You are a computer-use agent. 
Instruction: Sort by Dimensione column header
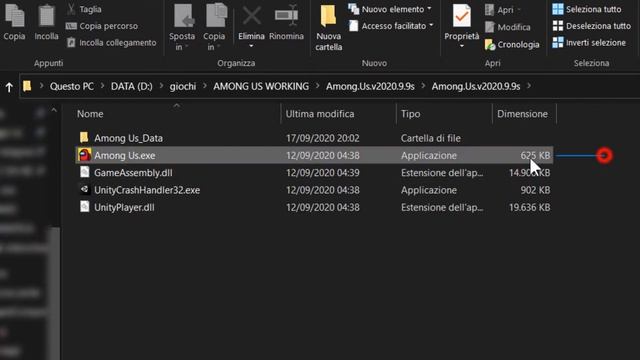[x=524, y=114]
